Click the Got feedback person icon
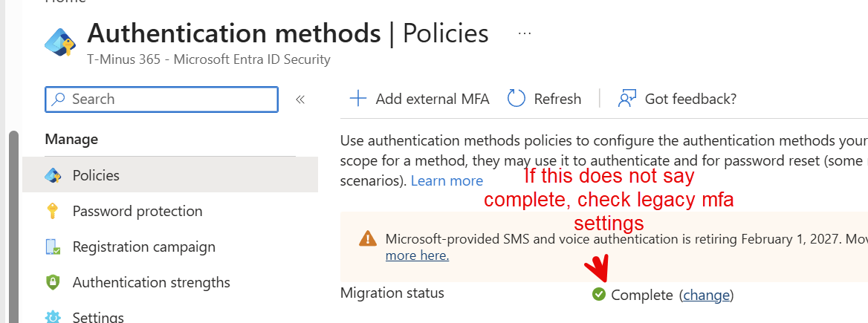This screenshot has width=868, height=323. (627, 99)
